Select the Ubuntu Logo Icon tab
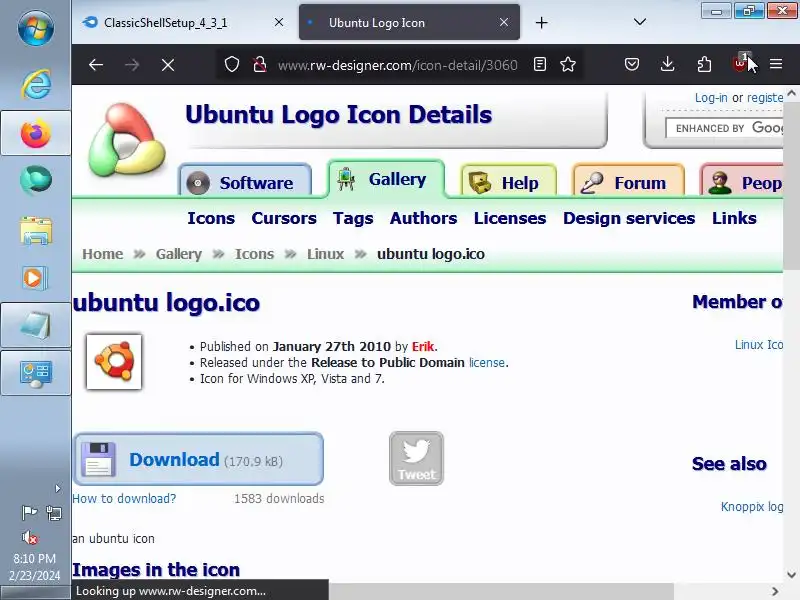This screenshot has height=600, width=800. pyautogui.click(x=409, y=22)
